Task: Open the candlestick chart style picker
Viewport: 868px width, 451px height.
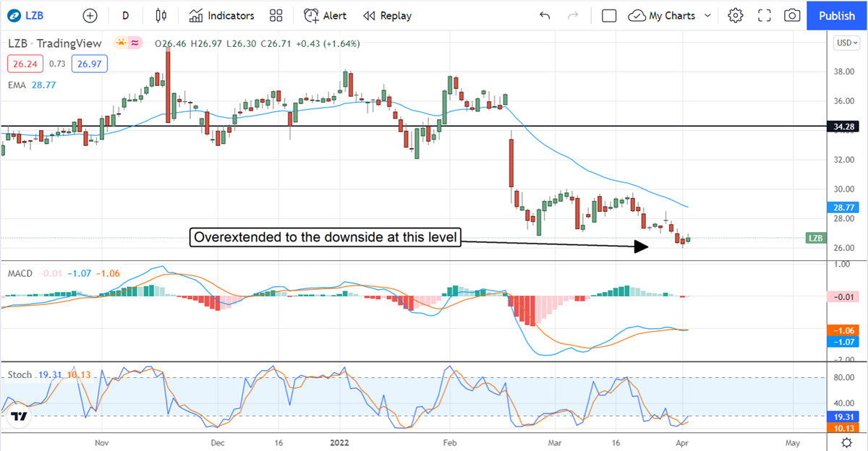Action: [161, 15]
